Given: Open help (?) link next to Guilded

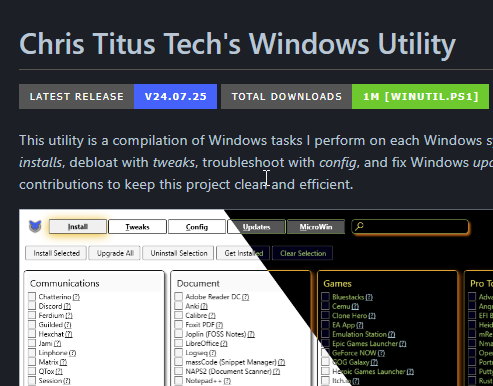Looking at the screenshot, I should click(67, 325).
